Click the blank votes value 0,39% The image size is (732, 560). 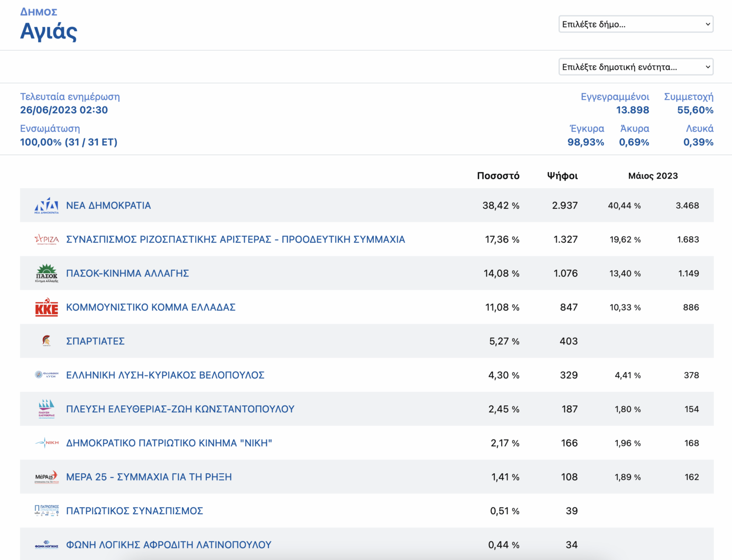pos(698,142)
